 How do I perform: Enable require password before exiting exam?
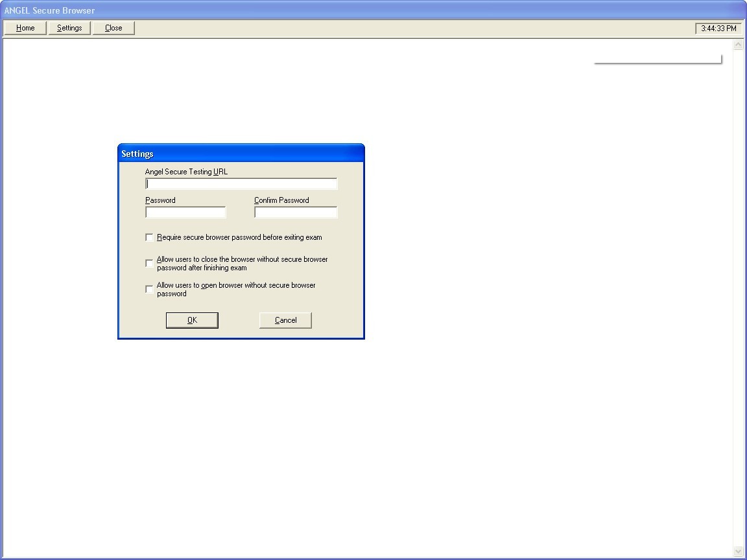[x=149, y=237]
